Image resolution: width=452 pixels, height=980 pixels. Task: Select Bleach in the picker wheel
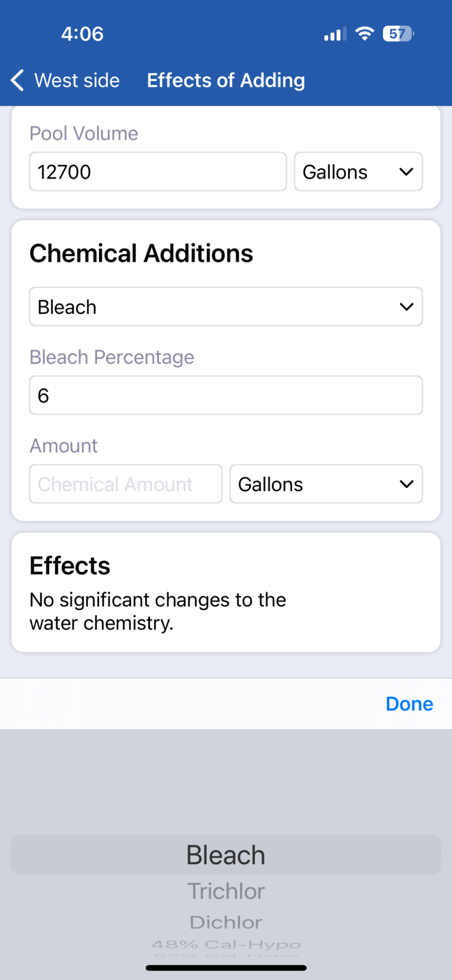[x=226, y=855]
